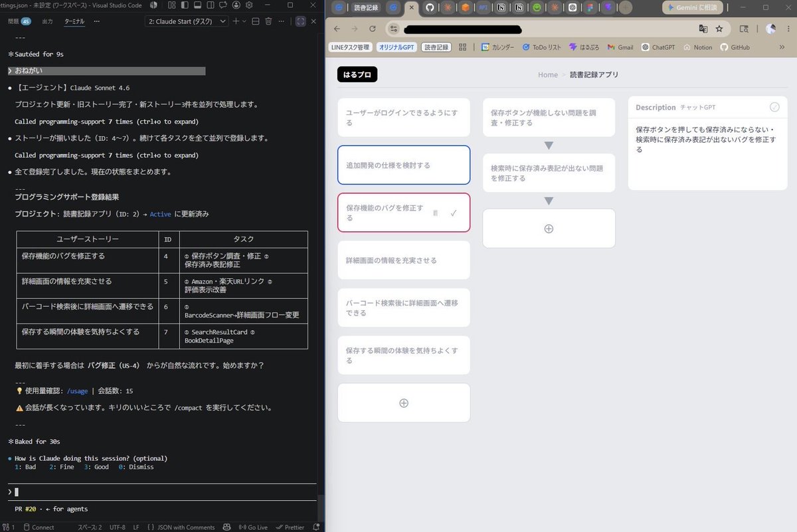Split the terminal panel icon
This screenshot has height=532, width=797.
(256, 21)
